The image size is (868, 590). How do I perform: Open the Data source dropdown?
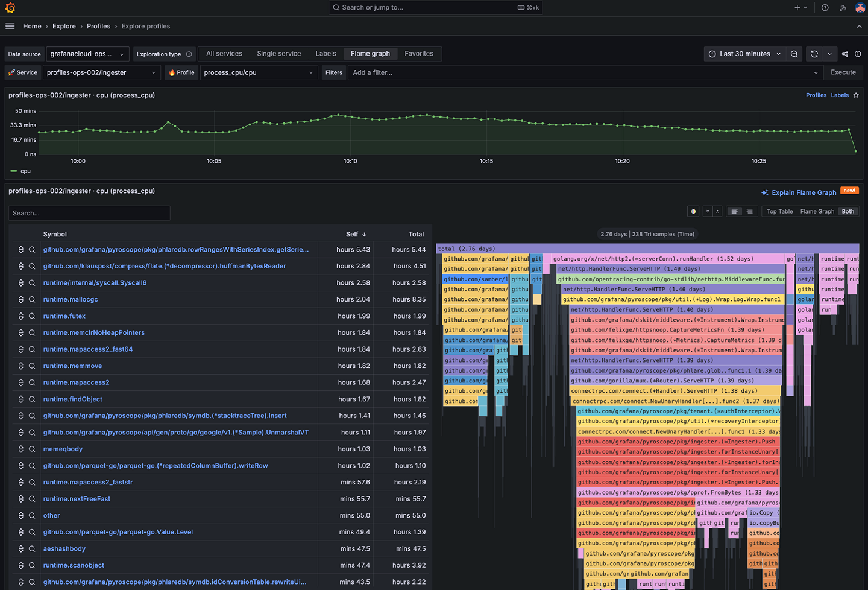pos(87,54)
